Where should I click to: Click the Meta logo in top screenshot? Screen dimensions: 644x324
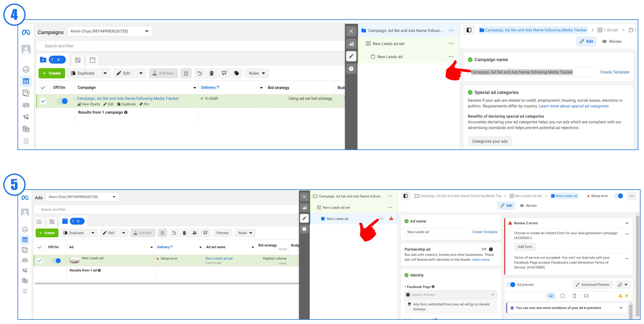tap(26, 32)
